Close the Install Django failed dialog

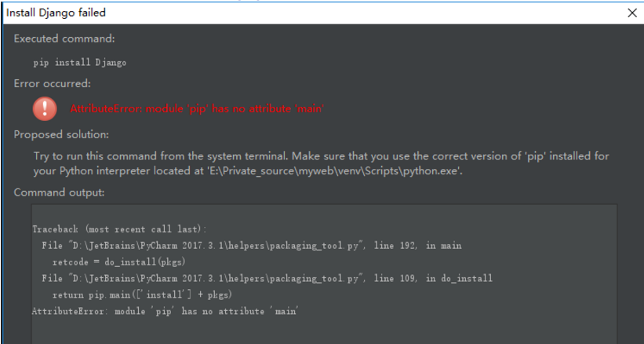[x=632, y=13]
